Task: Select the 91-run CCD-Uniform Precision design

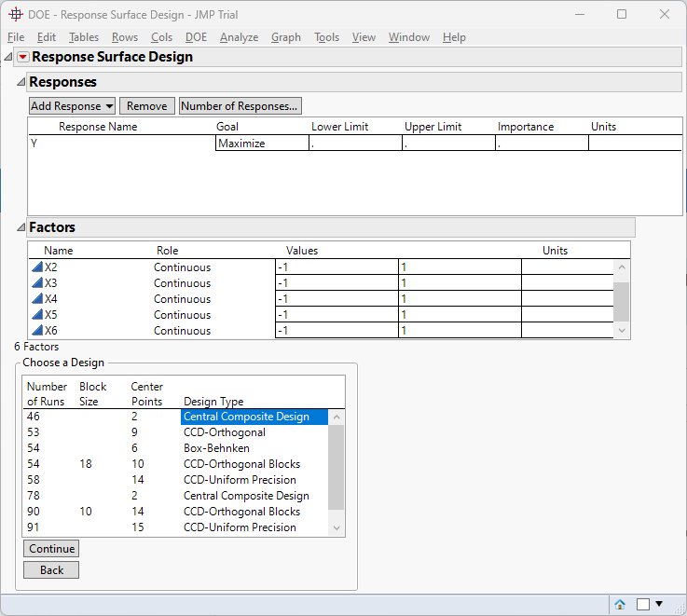Action: click(175, 527)
